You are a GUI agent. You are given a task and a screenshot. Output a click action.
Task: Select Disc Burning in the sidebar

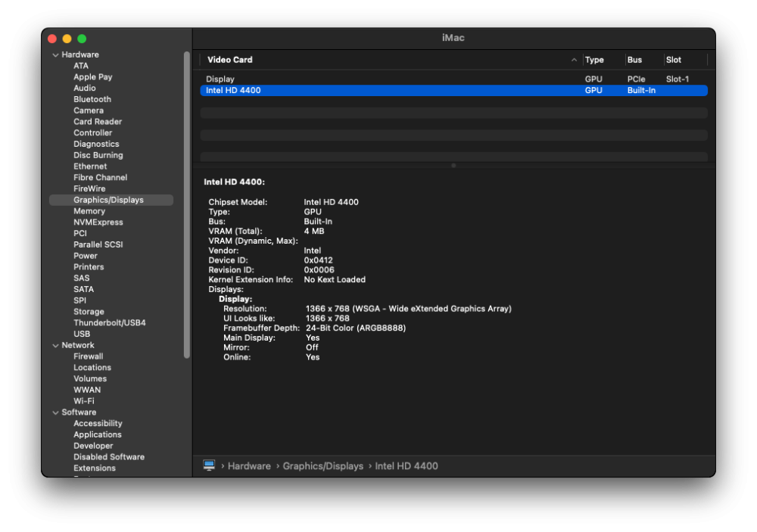[x=98, y=155]
